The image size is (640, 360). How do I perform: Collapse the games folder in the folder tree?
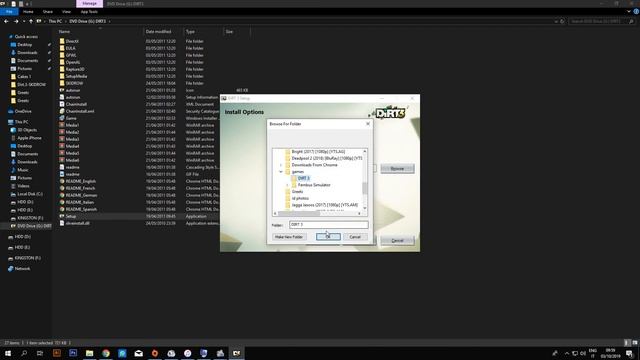pyautogui.click(x=281, y=172)
